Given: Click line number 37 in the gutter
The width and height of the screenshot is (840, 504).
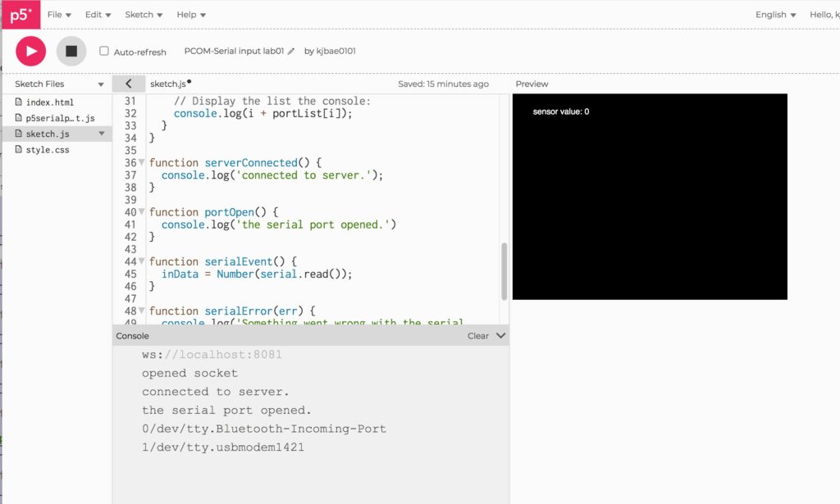Looking at the screenshot, I should click(130, 175).
